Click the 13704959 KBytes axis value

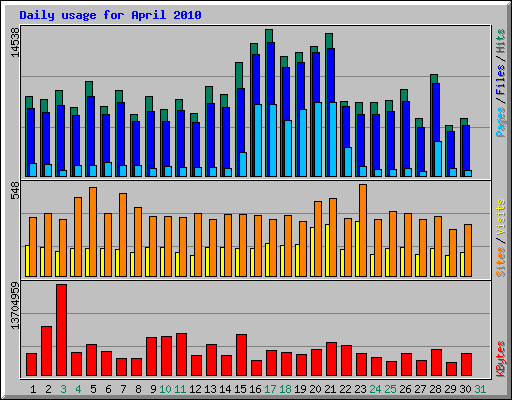pos(15,305)
